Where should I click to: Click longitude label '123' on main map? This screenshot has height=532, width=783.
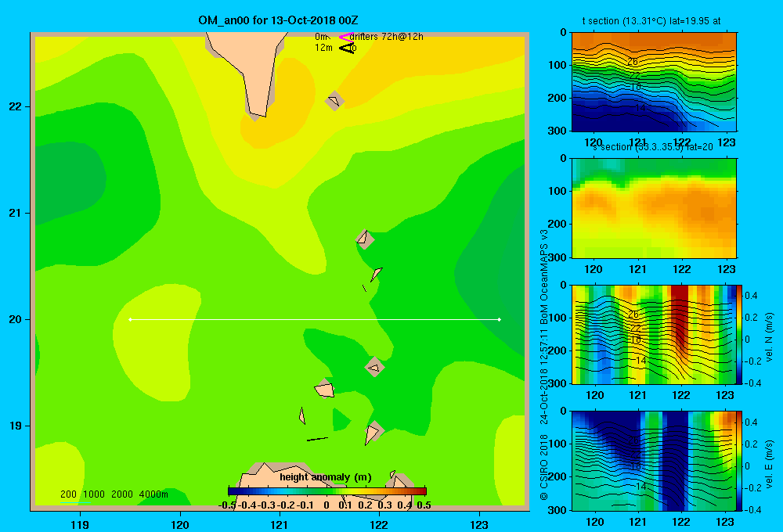pos(479,524)
